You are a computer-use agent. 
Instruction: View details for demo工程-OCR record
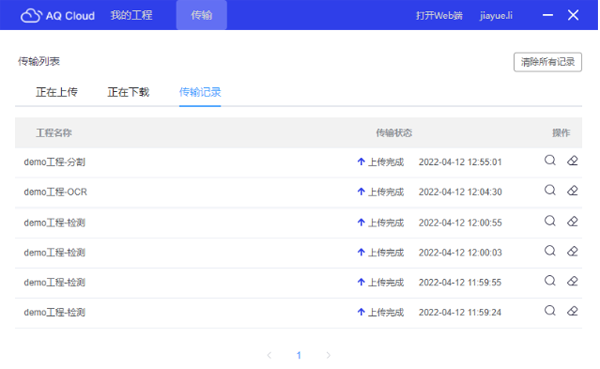(x=550, y=190)
